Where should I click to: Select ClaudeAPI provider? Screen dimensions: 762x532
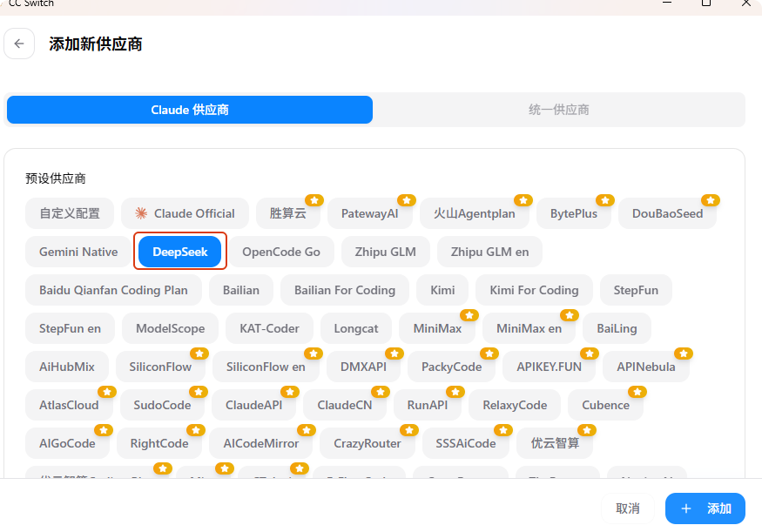[x=253, y=405]
